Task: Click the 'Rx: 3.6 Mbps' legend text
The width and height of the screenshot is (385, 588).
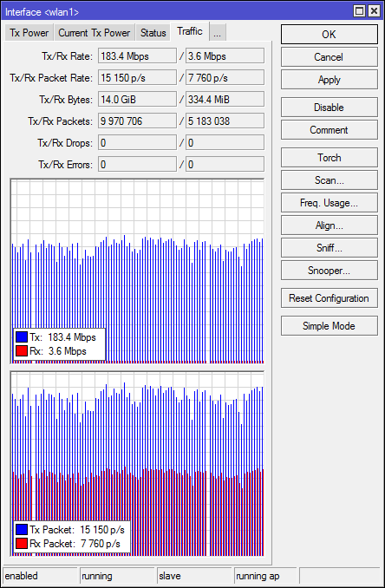Action: tap(58, 351)
